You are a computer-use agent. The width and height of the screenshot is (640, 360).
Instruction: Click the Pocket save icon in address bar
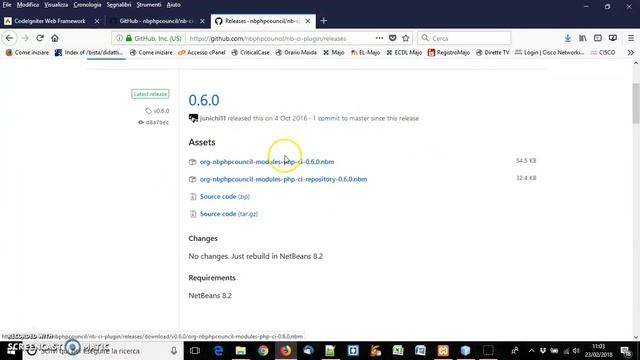tap(393, 38)
